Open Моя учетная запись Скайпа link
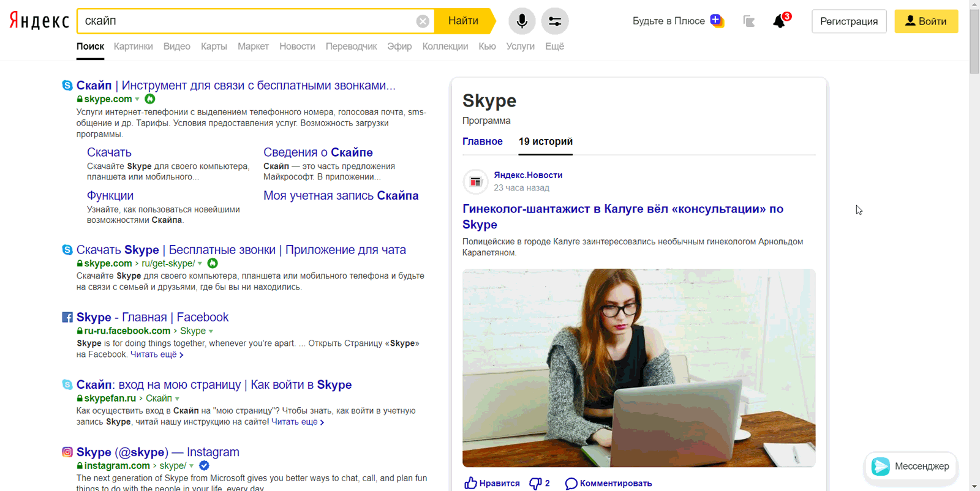Screen dimensions: 980x491 (341, 196)
